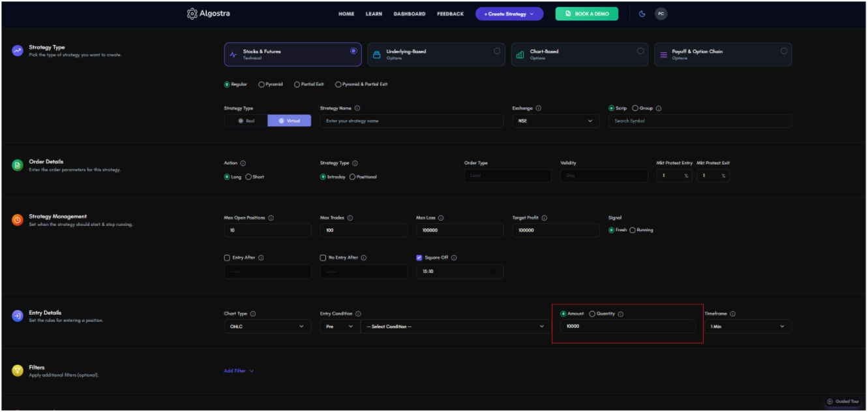Click the Target Profit field

tap(556, 230)
